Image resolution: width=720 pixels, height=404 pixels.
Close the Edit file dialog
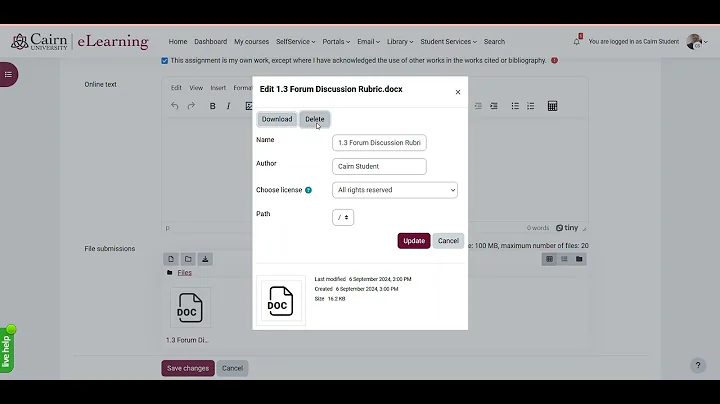[458, 92]
